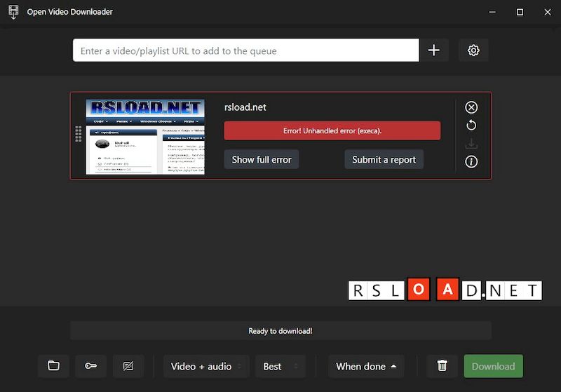
Task: Open the Best quality dropdown
Action: pos(280,366)
